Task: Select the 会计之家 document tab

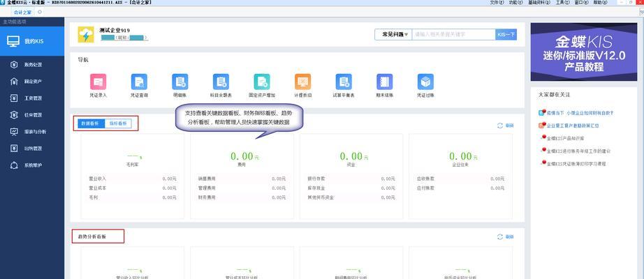Action: (x=22, y=13)
